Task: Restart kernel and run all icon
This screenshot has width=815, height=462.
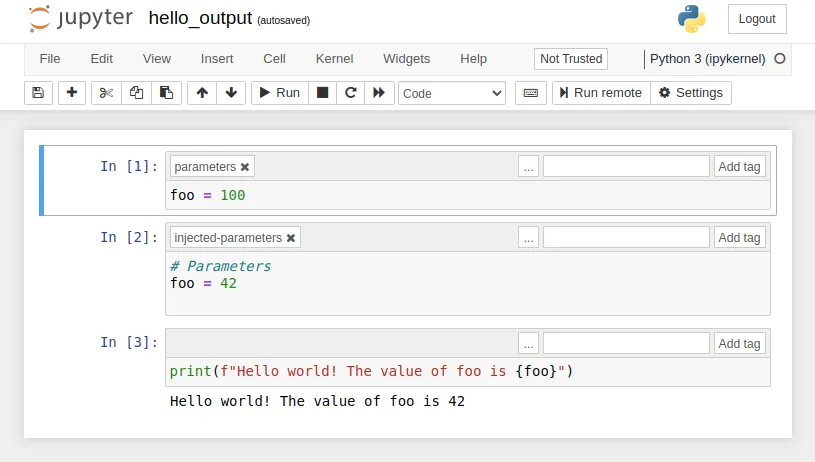Action: (x=379, y=93)
